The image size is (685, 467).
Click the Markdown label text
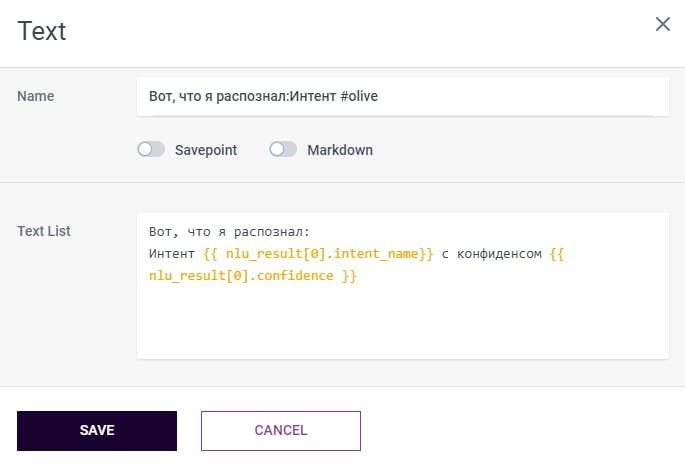pos(340,150)
